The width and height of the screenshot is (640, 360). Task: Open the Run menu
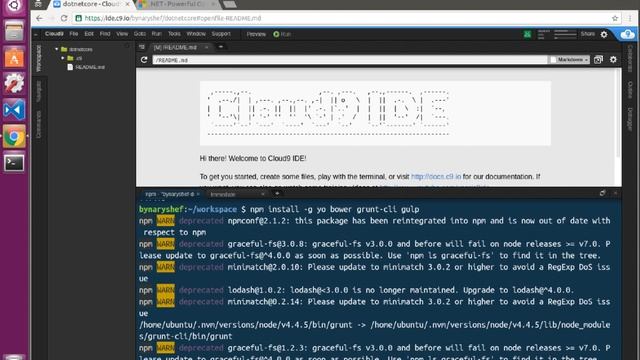(x=156, y=34)
